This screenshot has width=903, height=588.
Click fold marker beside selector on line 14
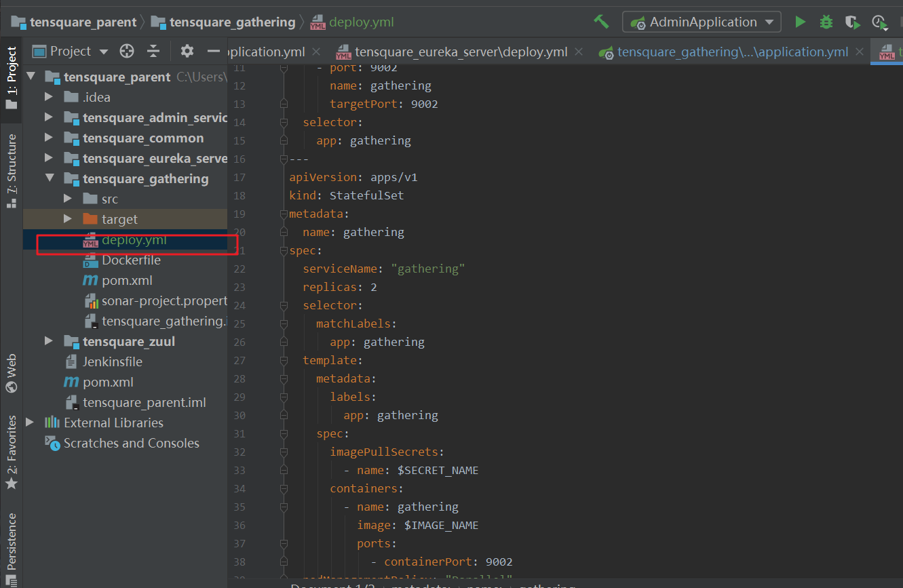[284, 122]
